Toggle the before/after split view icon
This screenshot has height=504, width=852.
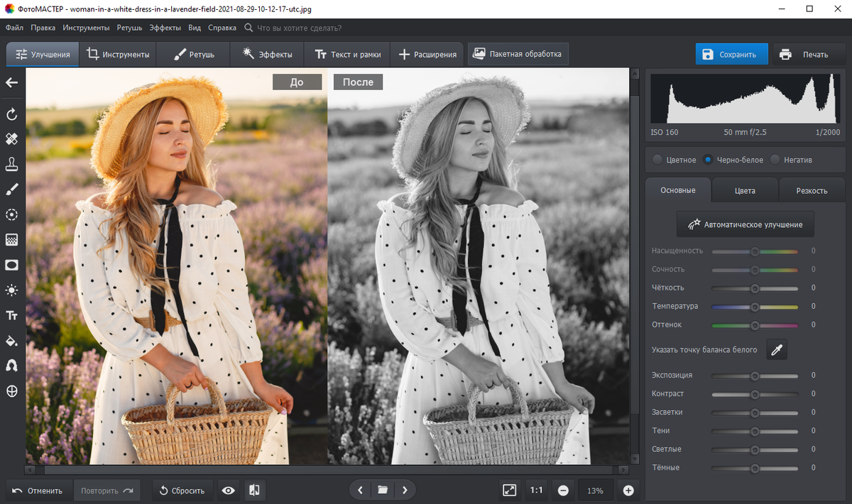[253, 490]
